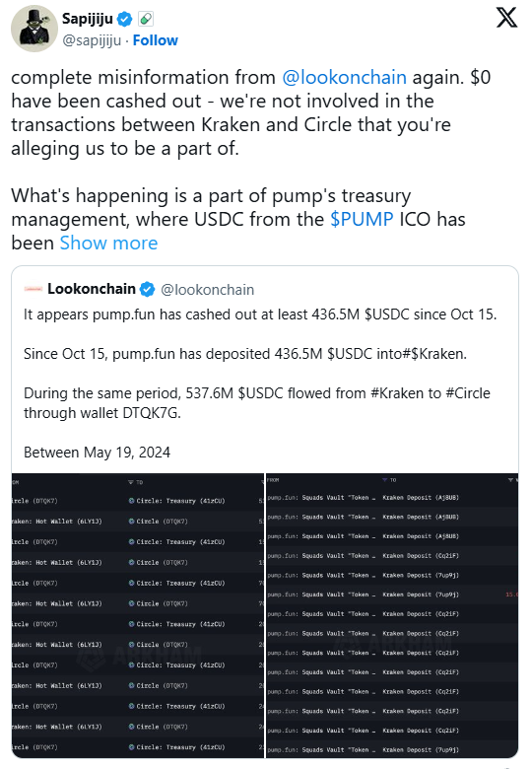Open the Lookonchain display name in quoted tweet

(x=92, y=289)
